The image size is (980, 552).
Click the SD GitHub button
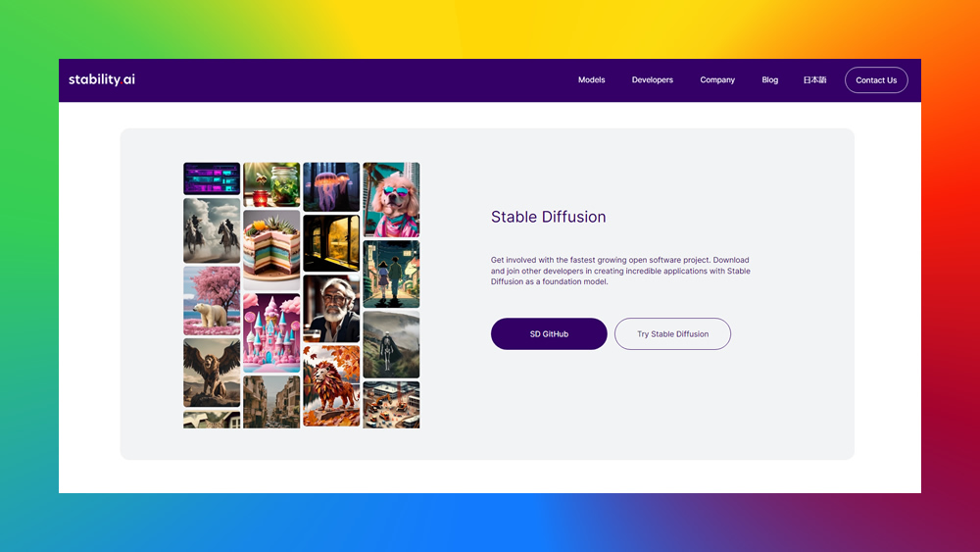click(x=549, y=333)
